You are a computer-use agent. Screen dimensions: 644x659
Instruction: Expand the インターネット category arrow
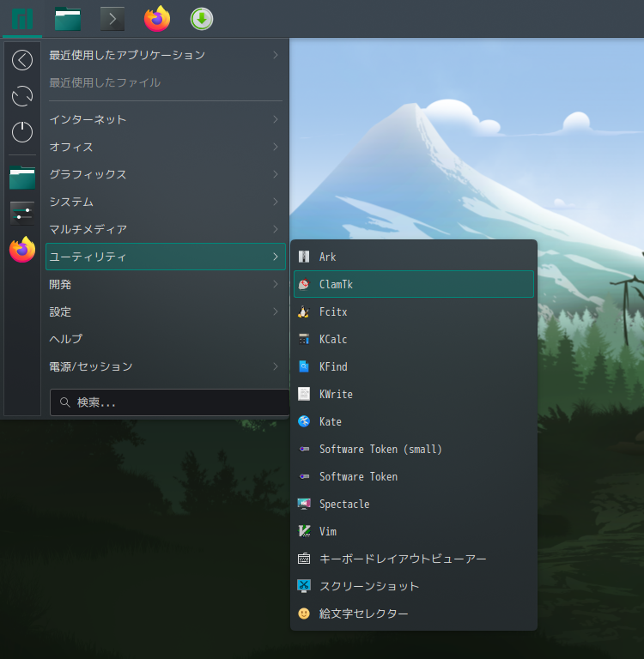(276, 119)
